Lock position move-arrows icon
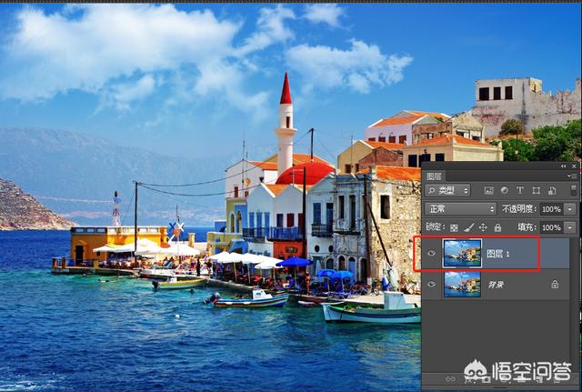 click(483, 227)
